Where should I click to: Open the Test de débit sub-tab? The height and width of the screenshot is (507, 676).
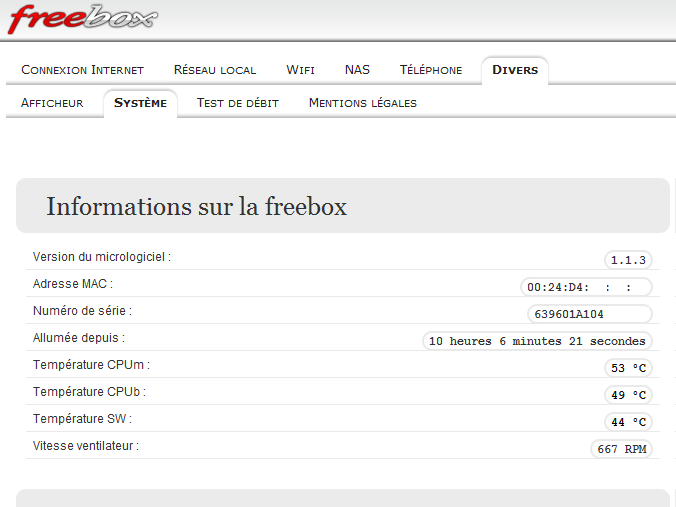pyautogui.click(x=238, y=103)
